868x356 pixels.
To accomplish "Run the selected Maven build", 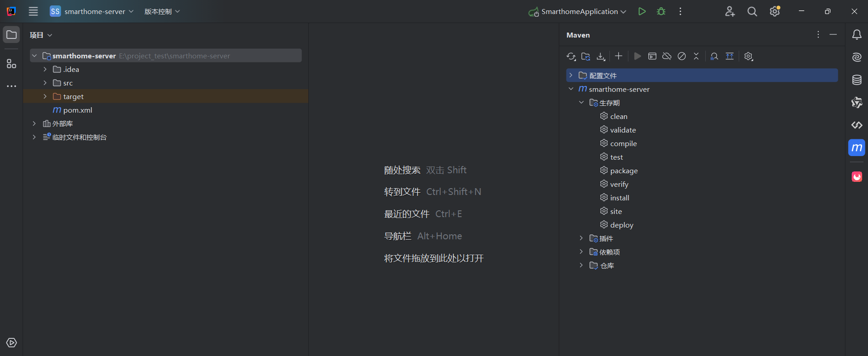I will (x=637, y=56).
